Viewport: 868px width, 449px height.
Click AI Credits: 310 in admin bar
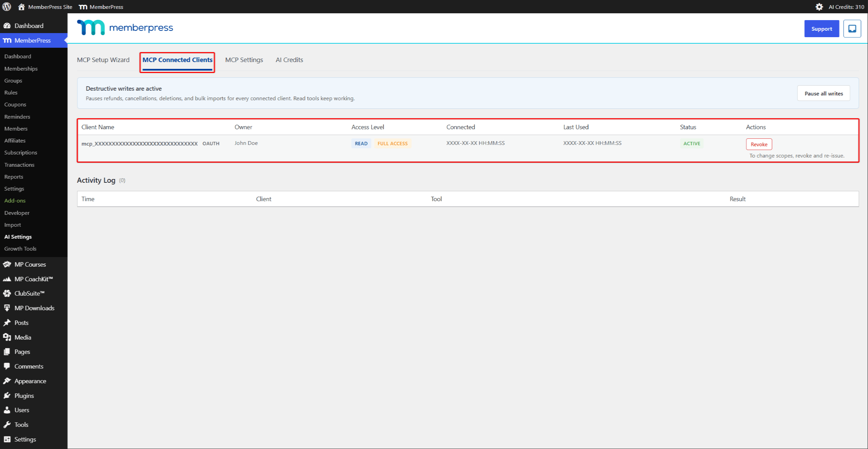point(846,7)
